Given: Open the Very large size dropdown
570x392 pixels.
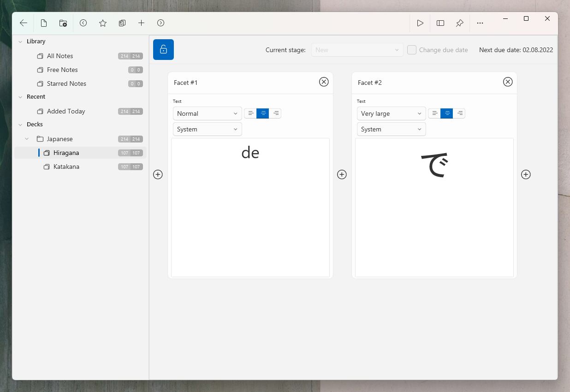Looking at the screenshot, I should (x=391, y=113).
